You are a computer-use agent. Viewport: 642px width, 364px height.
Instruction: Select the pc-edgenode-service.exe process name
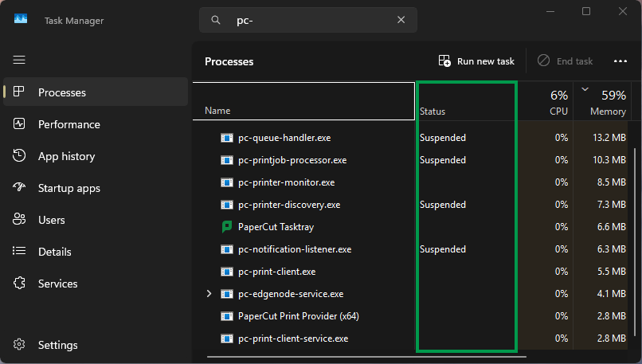tap(291, 294)
